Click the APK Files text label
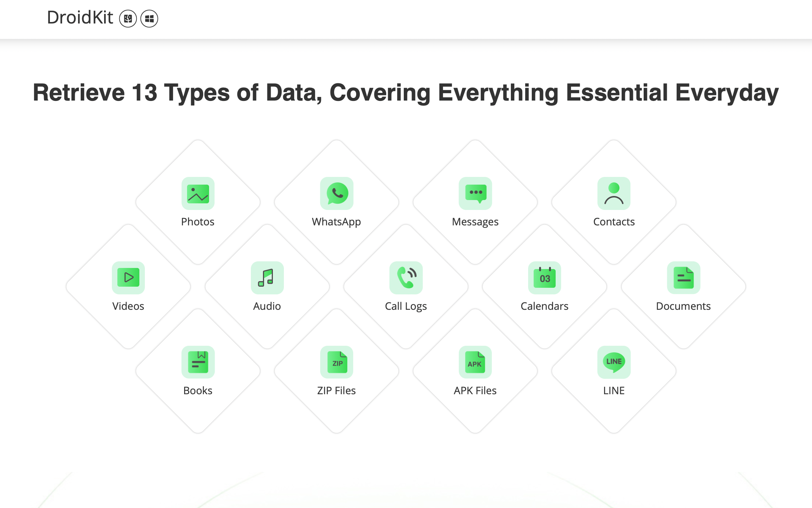 click(x=475, y=391)
